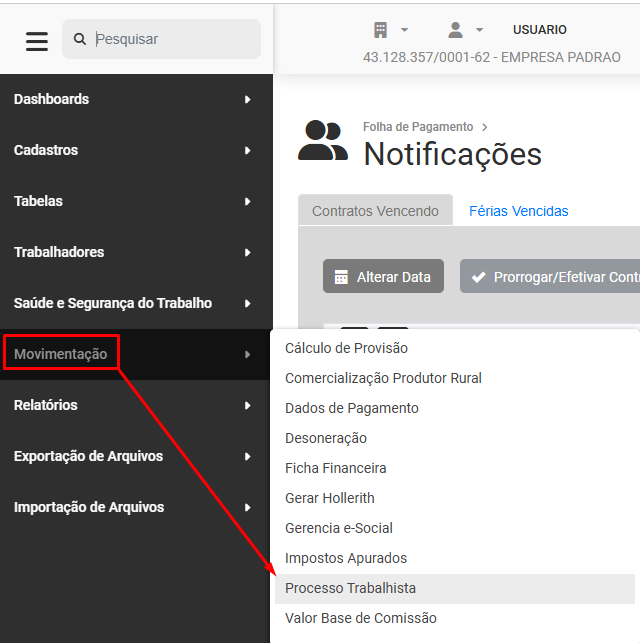Open the hamburger menu icon
Screen dimensions: 640x643
37,40
